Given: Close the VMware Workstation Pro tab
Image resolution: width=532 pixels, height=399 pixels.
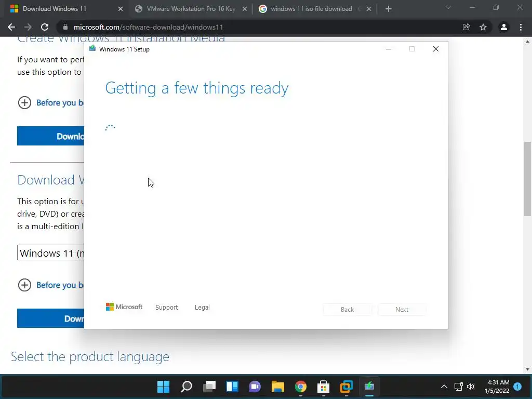Looking at the screenshot, I should (x=245, y=9).
